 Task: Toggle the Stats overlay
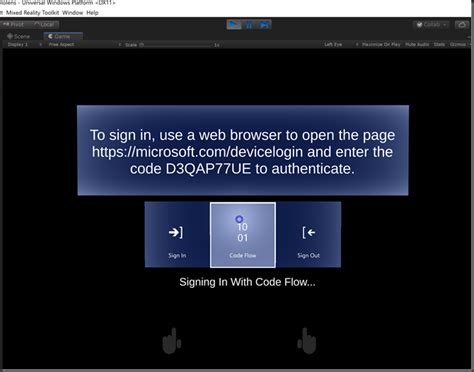click(x=439, y=44)
